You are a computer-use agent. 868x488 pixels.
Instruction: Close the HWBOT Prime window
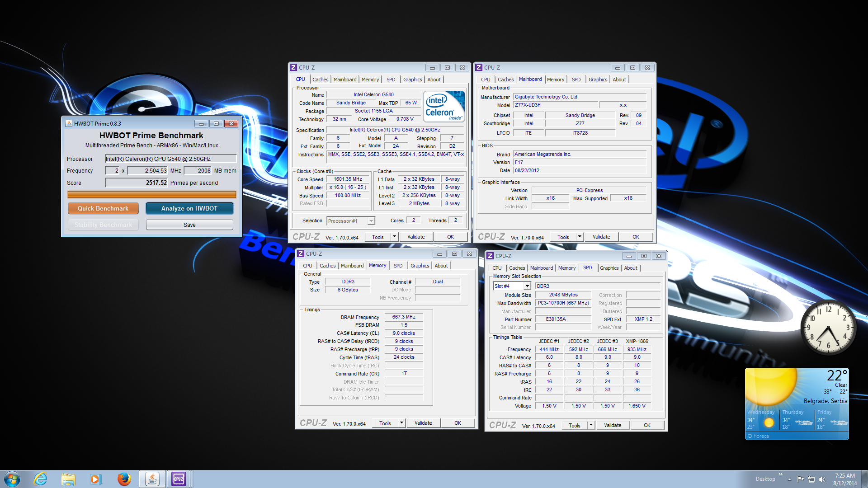(x=231, y=123)
